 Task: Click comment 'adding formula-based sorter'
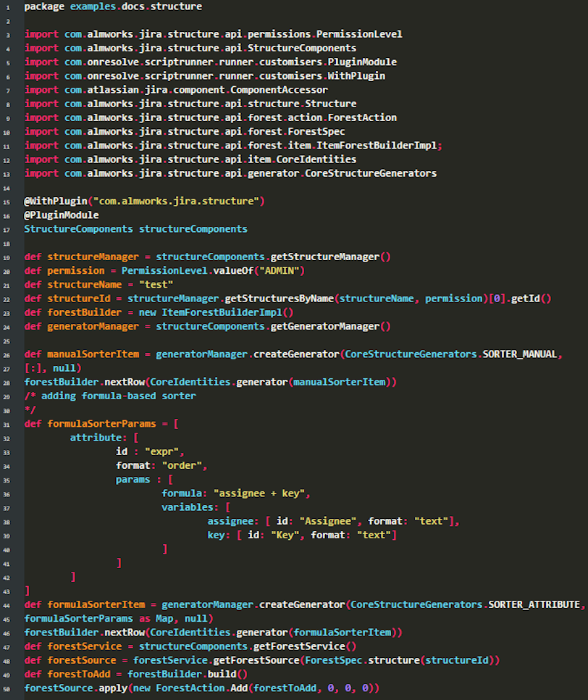(119, 396)
